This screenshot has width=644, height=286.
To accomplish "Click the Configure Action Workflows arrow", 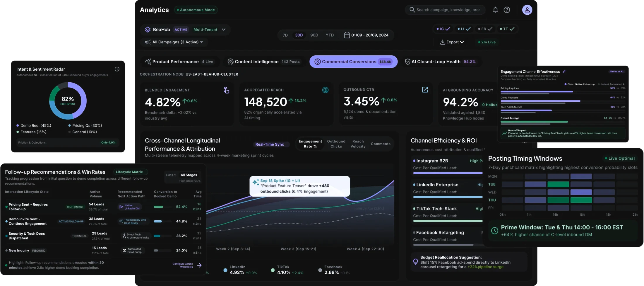I will pyautogui.click(x=199, y=265).
